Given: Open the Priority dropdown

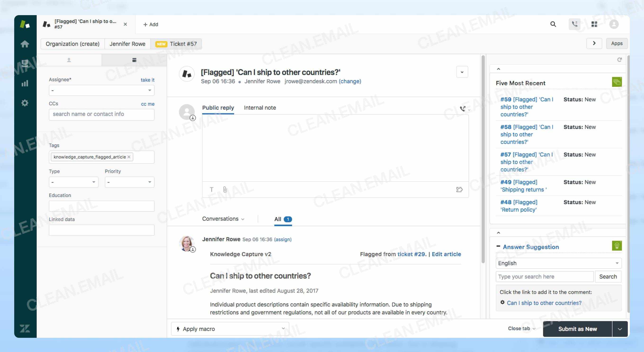Looking at the screenshot, I should 129,182.
